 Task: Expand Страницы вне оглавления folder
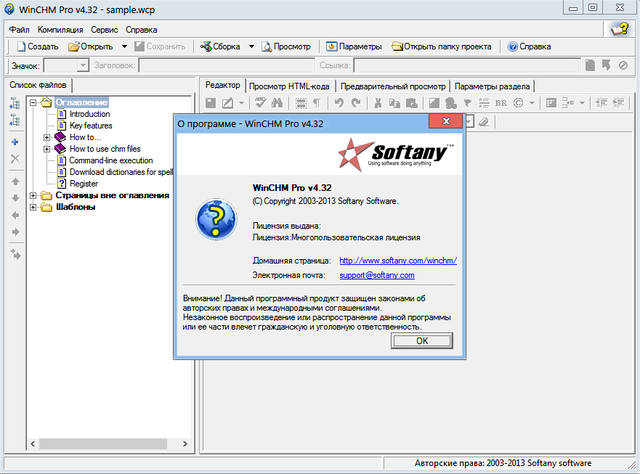coord(33,196)
